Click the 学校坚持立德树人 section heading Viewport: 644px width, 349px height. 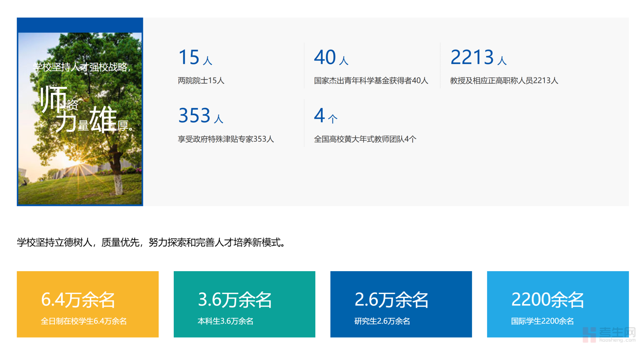[151, 242]
